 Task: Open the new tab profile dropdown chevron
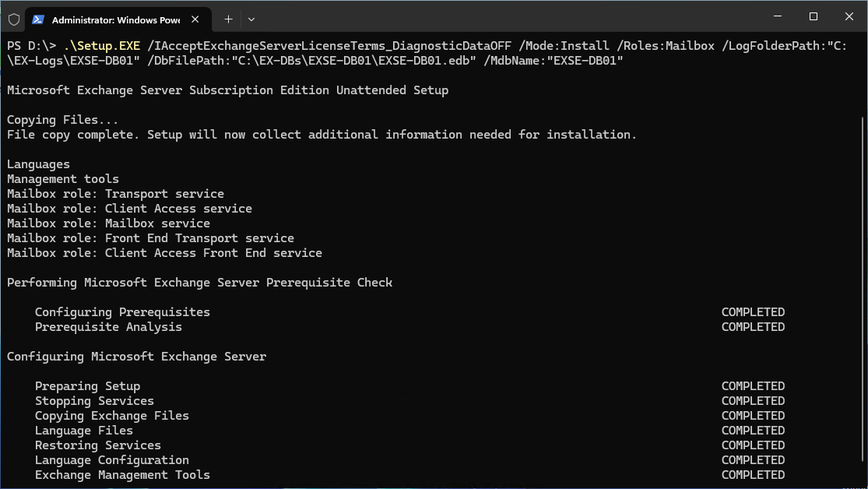tap(251, 19)
